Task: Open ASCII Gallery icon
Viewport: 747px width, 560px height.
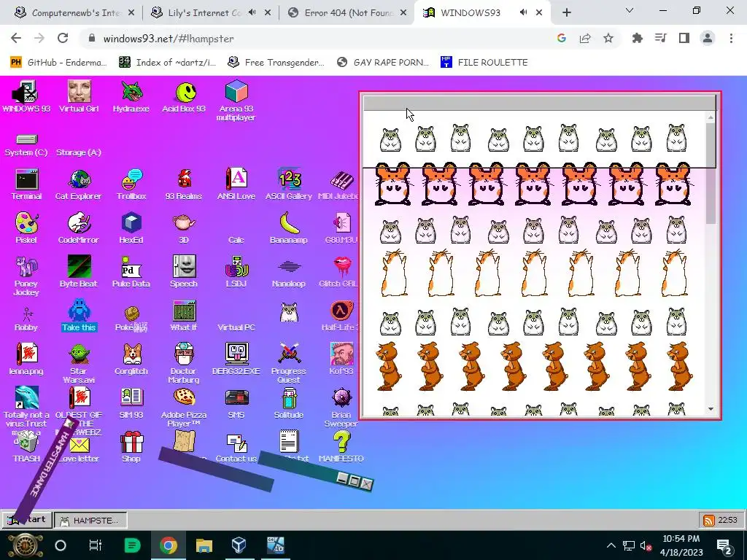Action: tap(289, 184)
